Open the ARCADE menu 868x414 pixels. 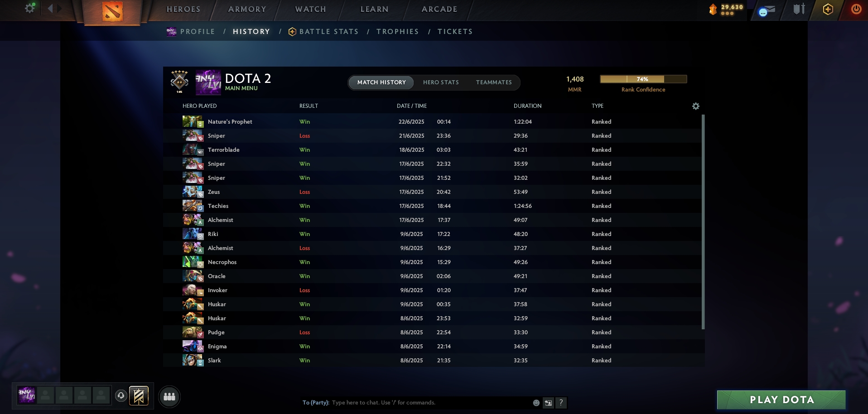tap(439, 9)
